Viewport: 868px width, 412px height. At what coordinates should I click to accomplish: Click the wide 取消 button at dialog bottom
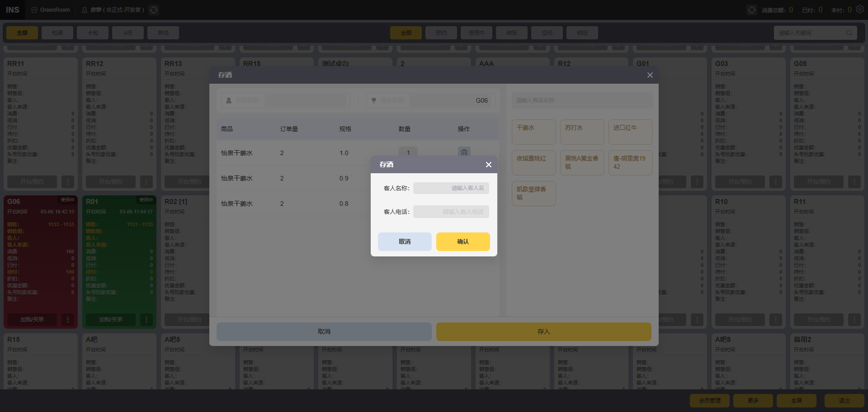pos(324,331)
